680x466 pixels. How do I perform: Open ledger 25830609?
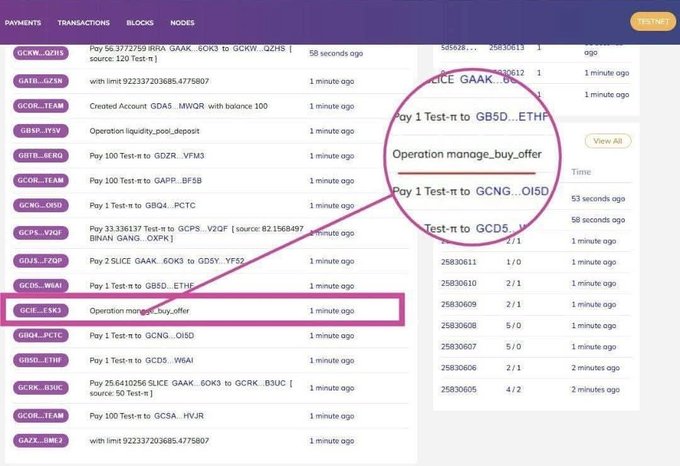(x=458, y=304)
